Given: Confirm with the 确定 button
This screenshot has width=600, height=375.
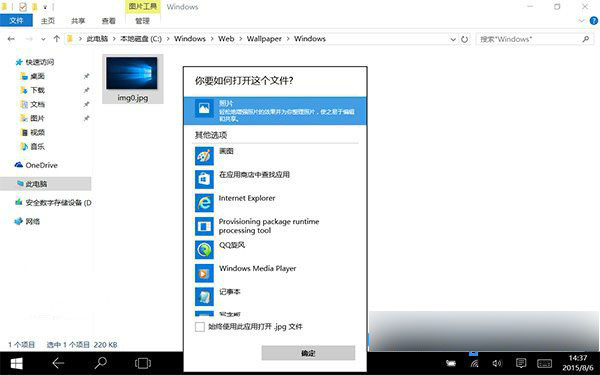Looking at the screenshot, I should pos(308,353).
